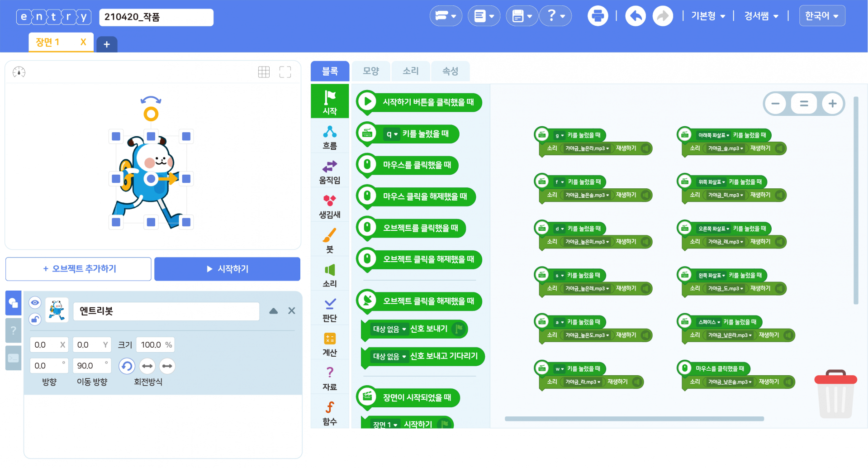Open the 판단 block category
Viewport: 868px width, 468px height.
[330, 309]
